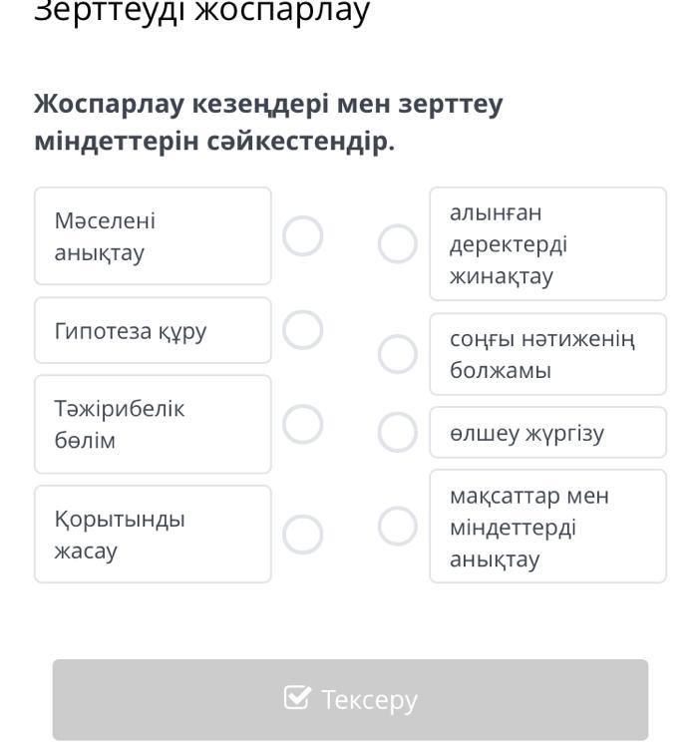Click the өлшеу жүргізу card
Screen dimensions: 700x747
(547, 432)
